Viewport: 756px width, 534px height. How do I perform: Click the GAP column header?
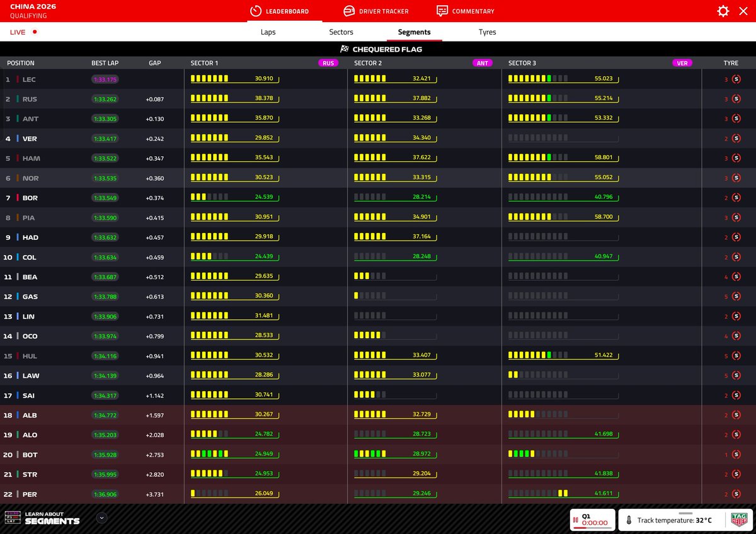click(155, 63)
